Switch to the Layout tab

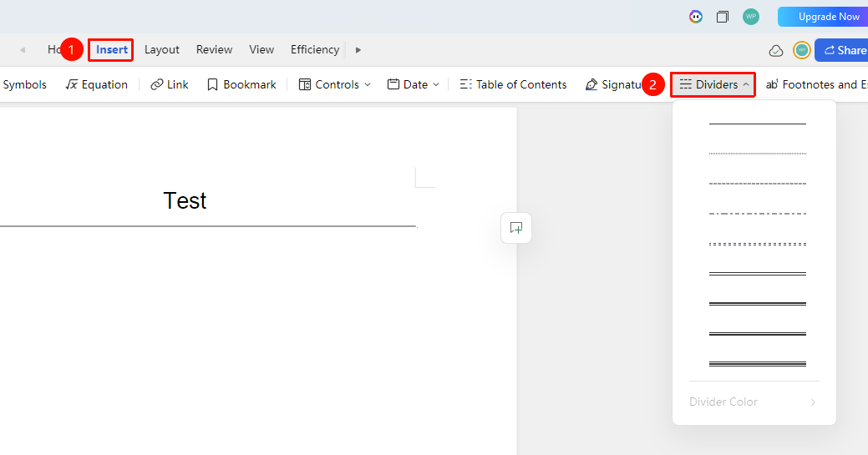[x=161, y=50]
